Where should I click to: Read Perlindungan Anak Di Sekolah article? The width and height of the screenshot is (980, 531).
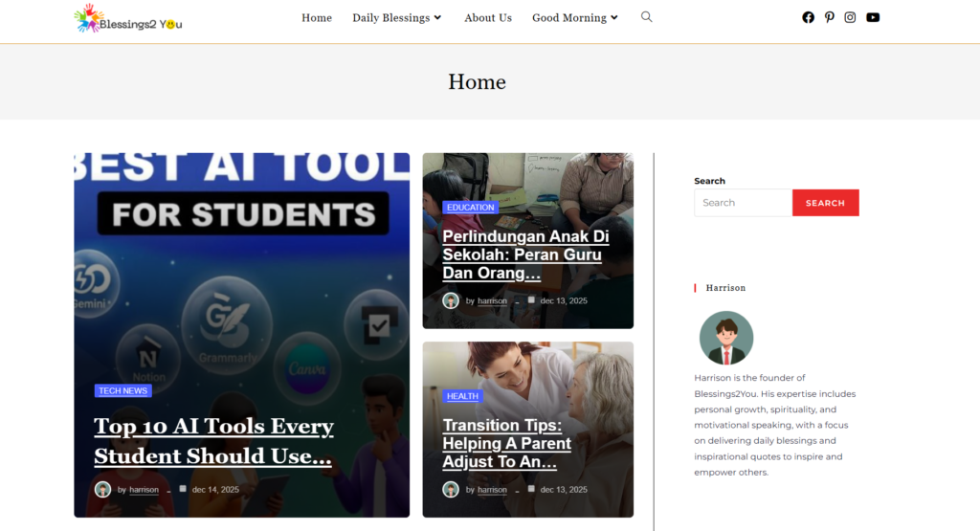pyautogui.click(x=525, y=254)
